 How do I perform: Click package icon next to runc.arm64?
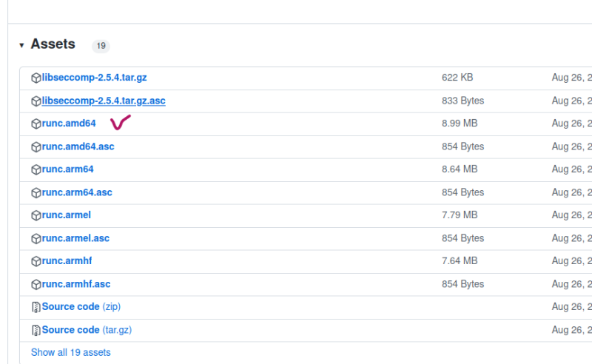click(x=36, y=169)
